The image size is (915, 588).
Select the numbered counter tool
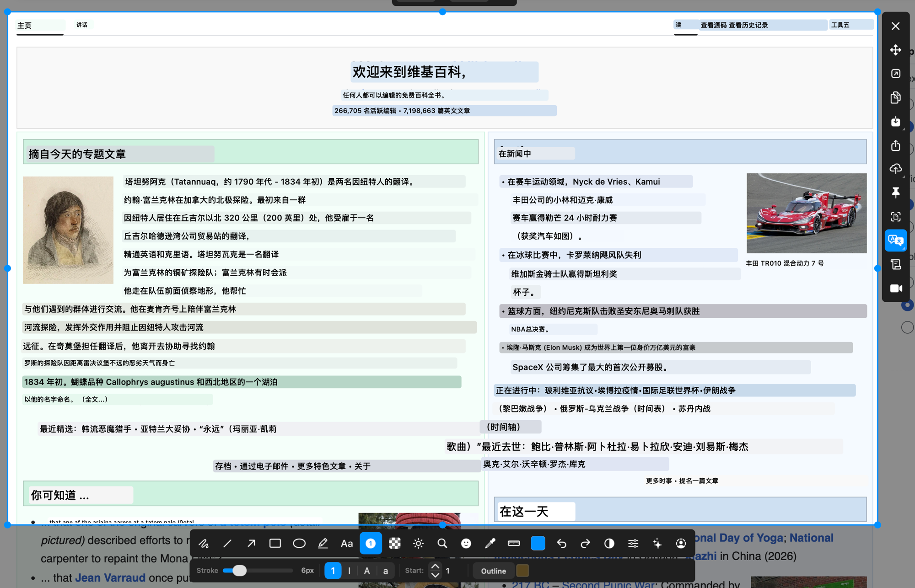[371, 543]
